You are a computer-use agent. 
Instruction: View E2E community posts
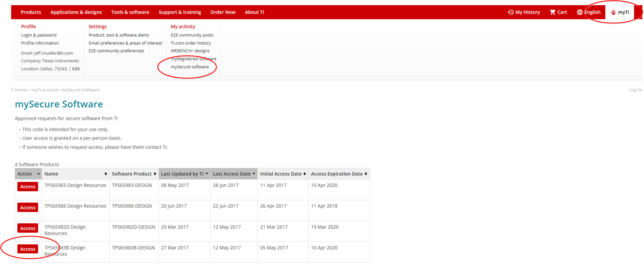(x=192, y=35)
